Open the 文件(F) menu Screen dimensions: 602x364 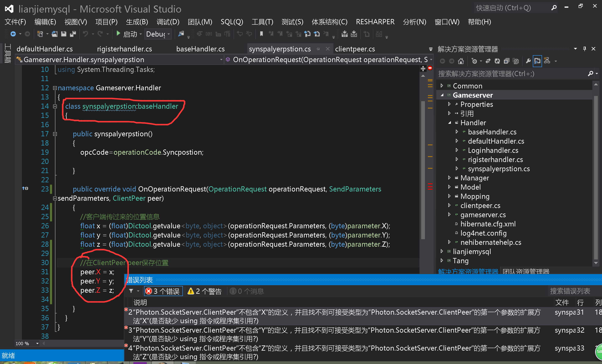15,22
